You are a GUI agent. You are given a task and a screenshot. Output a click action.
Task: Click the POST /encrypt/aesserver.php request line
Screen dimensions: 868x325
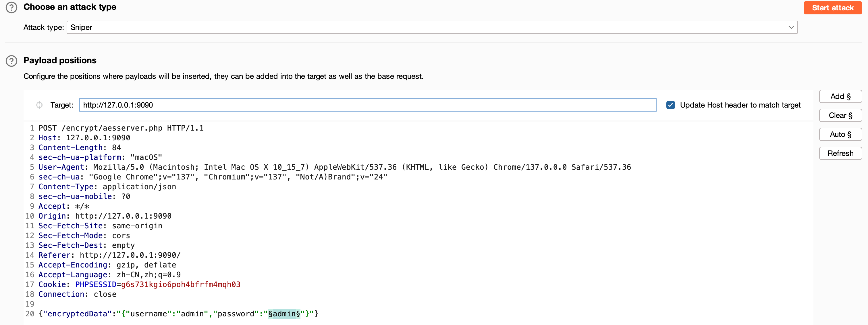tap(121, 128)
